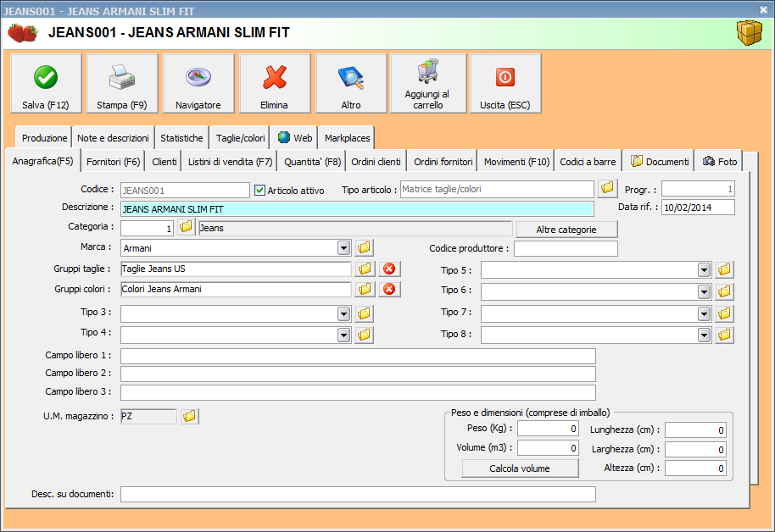Click the Campo libero 2 field

pos(358,374)
